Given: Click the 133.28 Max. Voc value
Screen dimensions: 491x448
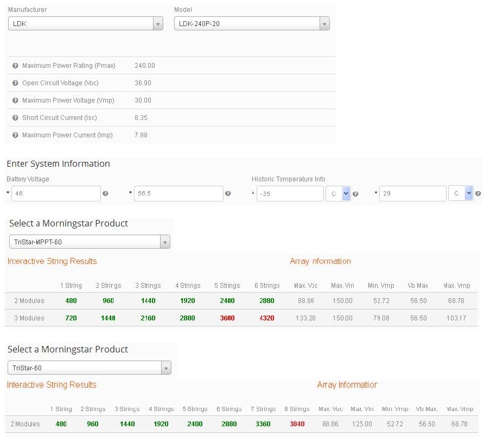Looking at the screenshot, I should tap(305, 318).
